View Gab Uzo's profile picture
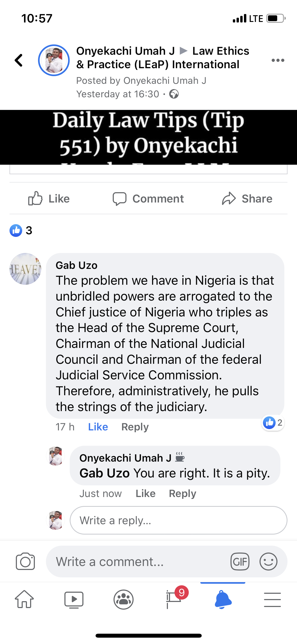The height and width of the screenshot is (644, 297). click(x=25, y=269)
